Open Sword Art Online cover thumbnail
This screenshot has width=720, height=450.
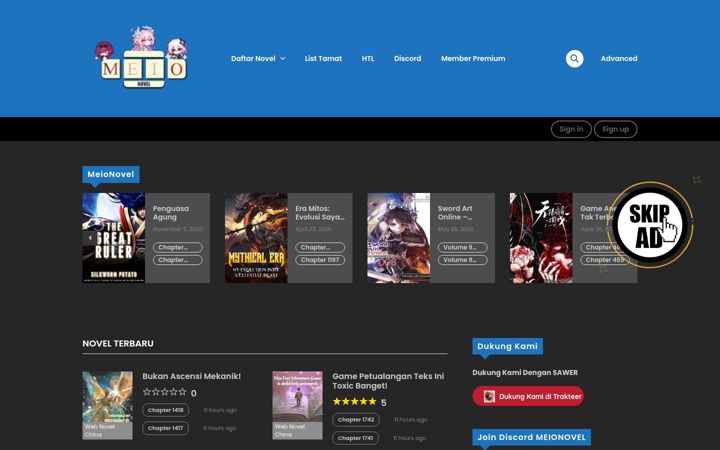coord(399,237)
